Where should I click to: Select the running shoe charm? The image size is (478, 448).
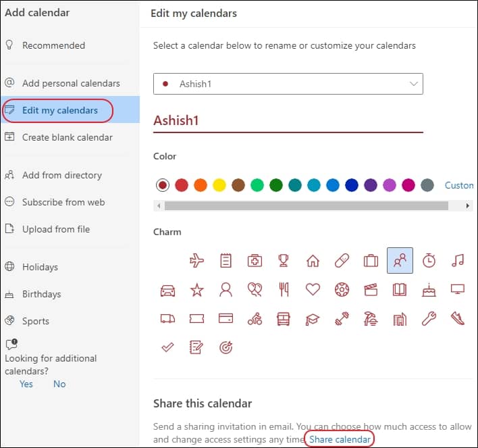point(458,319)
